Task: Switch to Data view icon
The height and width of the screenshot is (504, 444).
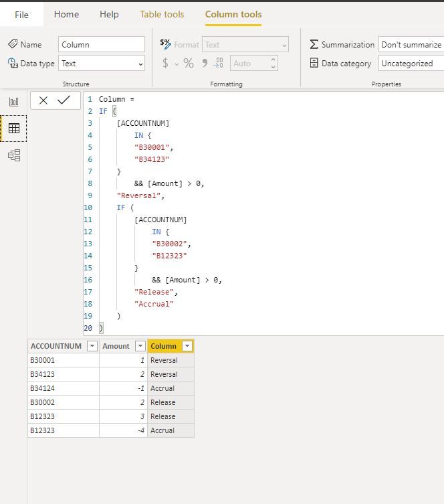Action: pos(14,129)
